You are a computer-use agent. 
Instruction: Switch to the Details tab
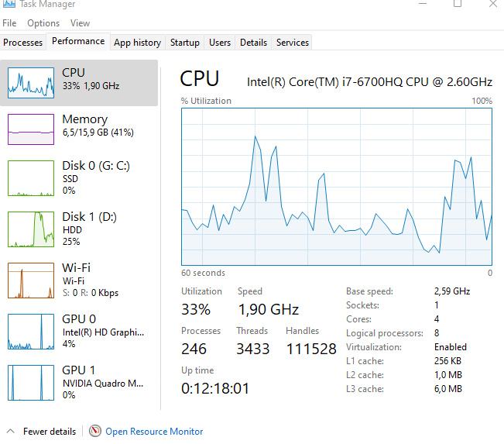tap(253, 43)
